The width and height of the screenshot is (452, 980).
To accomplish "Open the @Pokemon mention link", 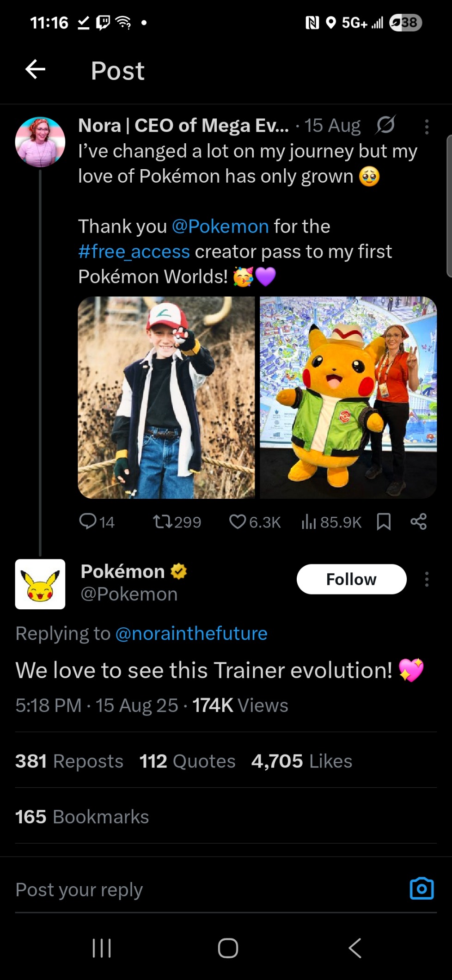I will pyautogui.click(x=220, y=227).
